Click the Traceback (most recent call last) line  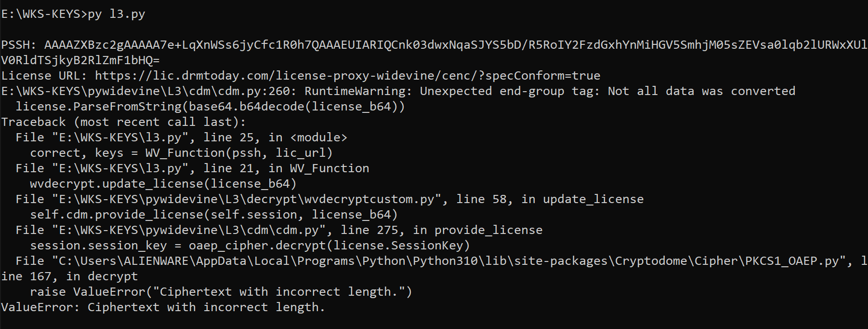[x=123, y=122]
